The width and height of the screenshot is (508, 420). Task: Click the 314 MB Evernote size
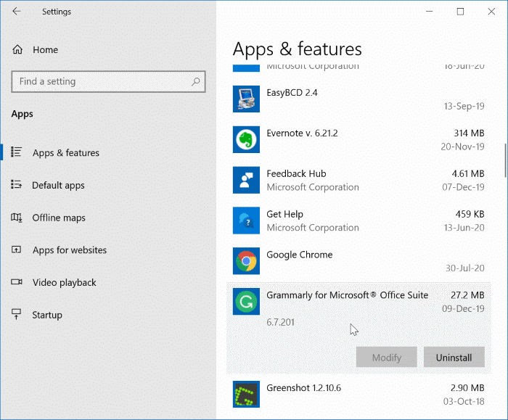tap(469, 133)
